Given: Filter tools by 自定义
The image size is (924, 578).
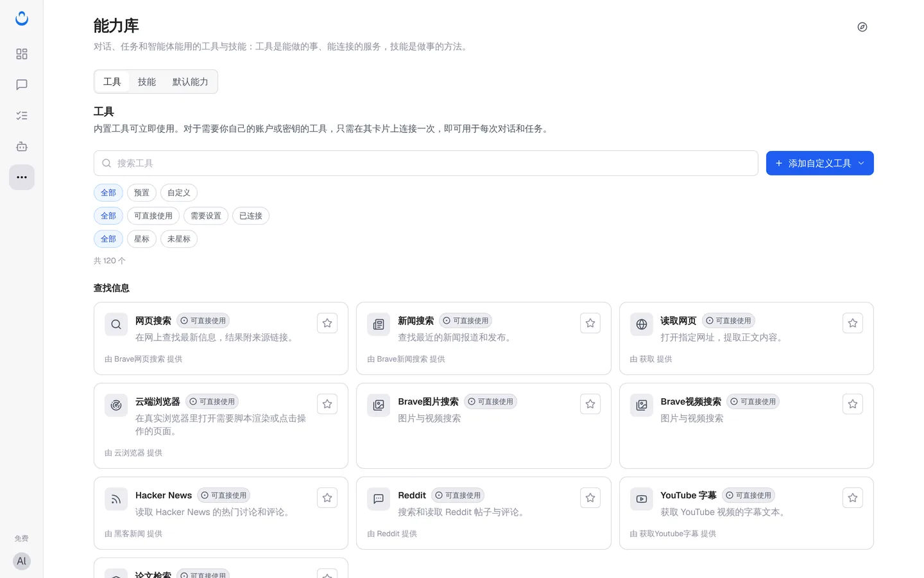Looking at the screenshot, I should [x=179, y=193].
